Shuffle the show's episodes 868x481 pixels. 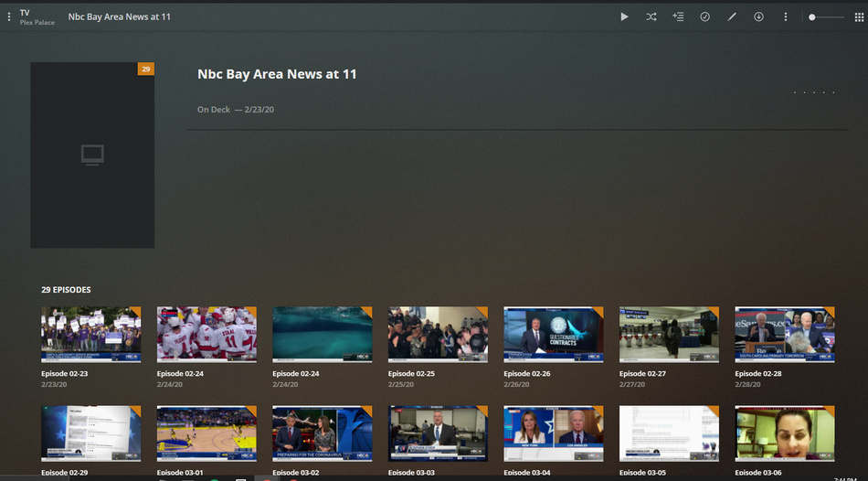651,16
